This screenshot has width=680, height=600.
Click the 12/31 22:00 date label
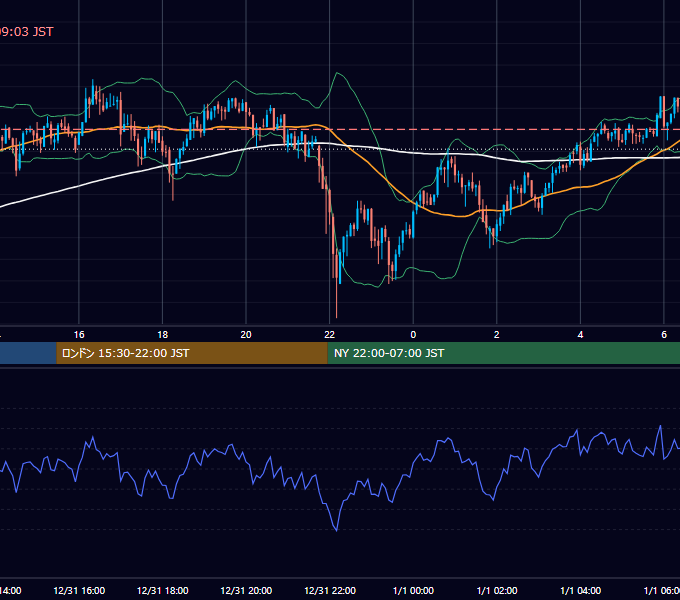pos(330,591)
